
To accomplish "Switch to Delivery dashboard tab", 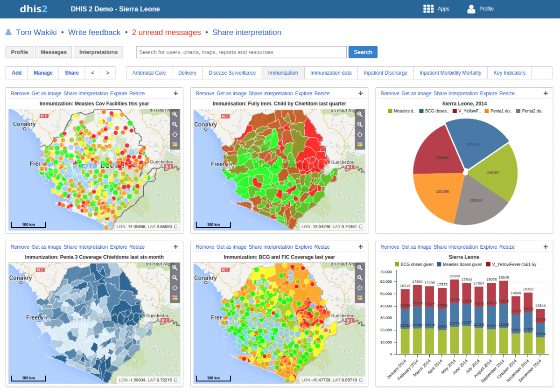I will [x=187, y=73].
